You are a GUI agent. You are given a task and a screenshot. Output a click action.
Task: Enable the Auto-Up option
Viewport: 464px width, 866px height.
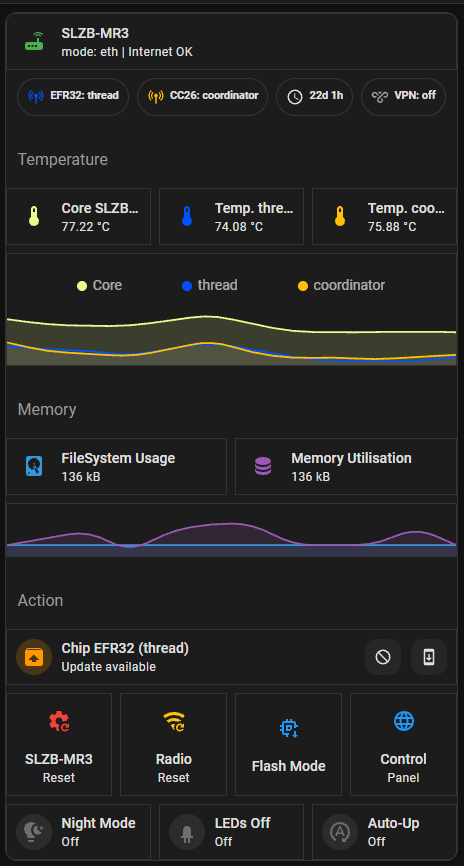click(384, 832)
